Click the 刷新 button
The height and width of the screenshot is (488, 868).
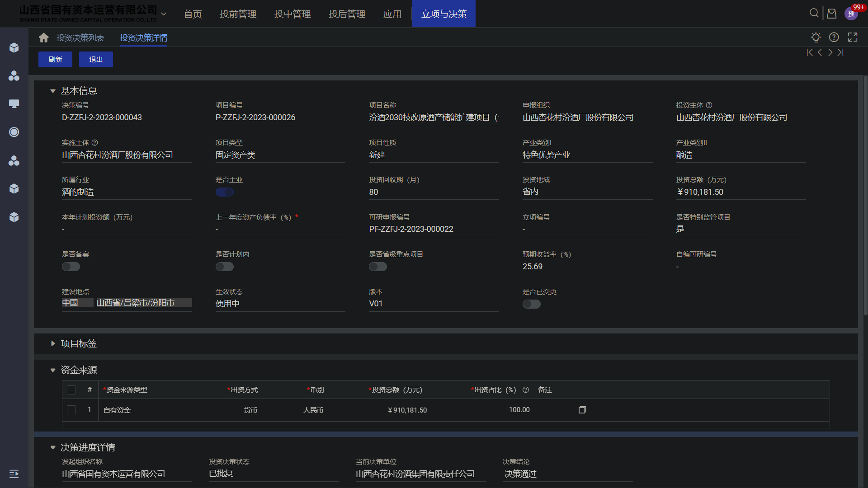[55, 59]
